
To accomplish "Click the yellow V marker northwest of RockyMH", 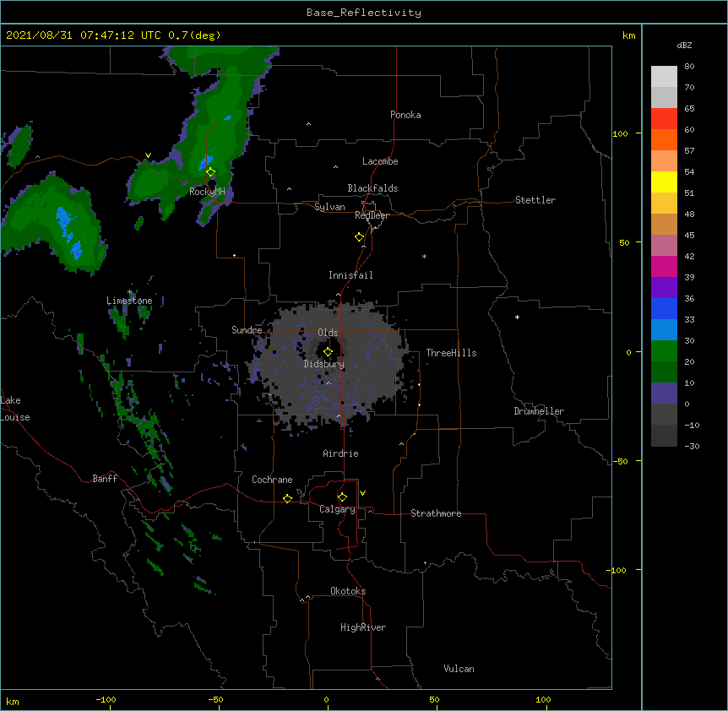I will (148, 155).
